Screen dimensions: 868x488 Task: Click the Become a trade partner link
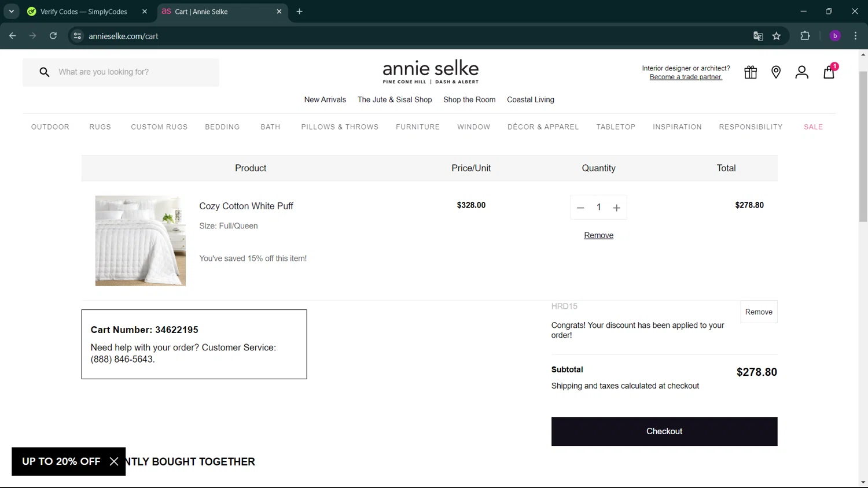click(x=686, y=77)
